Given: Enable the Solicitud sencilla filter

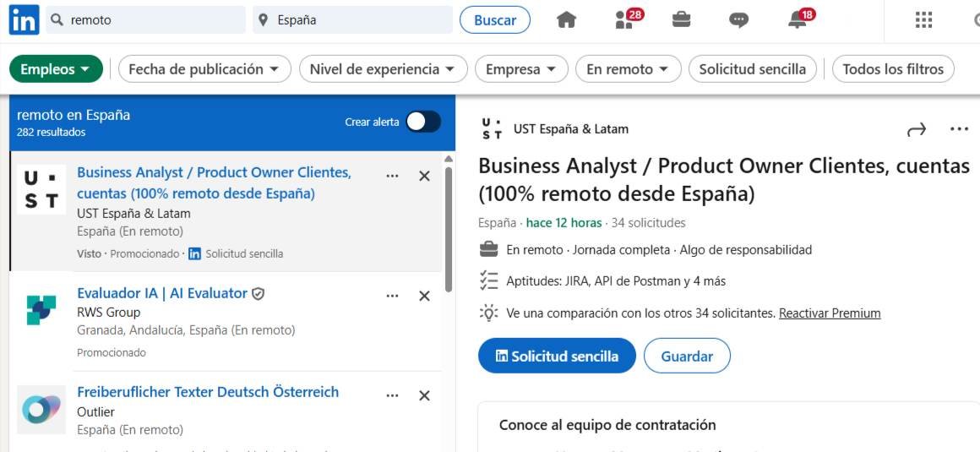Looking at the screenshot, I should 753,68.
